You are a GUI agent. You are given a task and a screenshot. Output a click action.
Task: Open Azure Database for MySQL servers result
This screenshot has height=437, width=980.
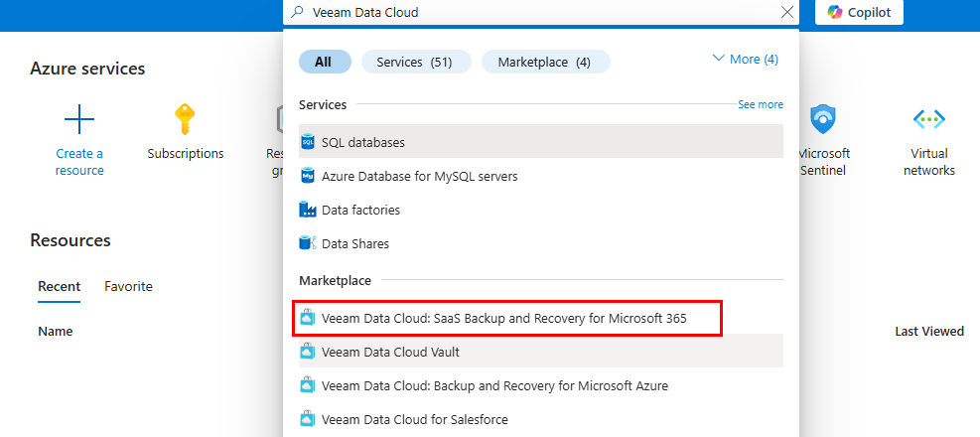(540, 177)
